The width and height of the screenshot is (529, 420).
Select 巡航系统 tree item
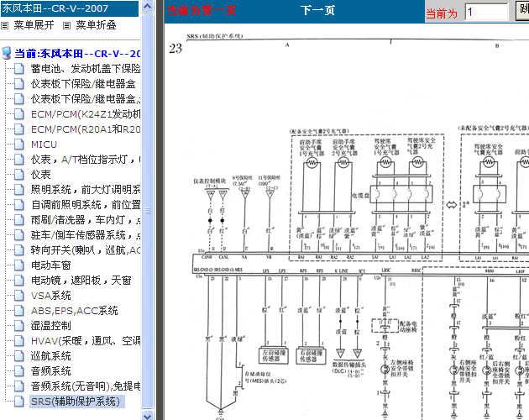click(x=51, y=356)
